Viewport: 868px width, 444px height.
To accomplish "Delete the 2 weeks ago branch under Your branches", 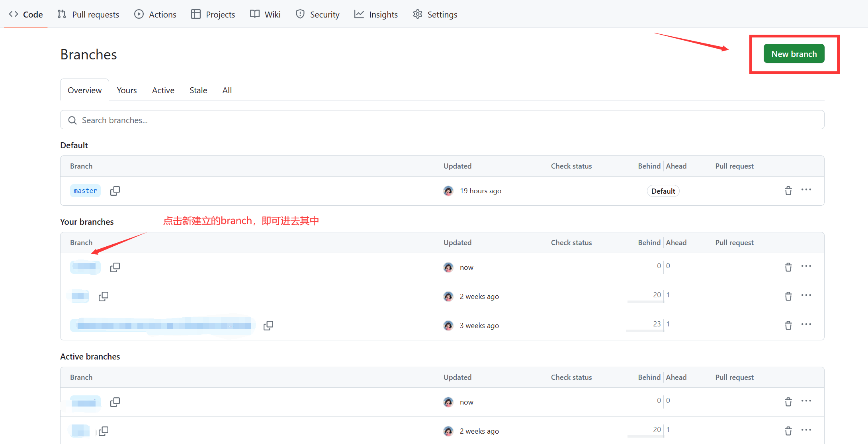I will (788, 297).
